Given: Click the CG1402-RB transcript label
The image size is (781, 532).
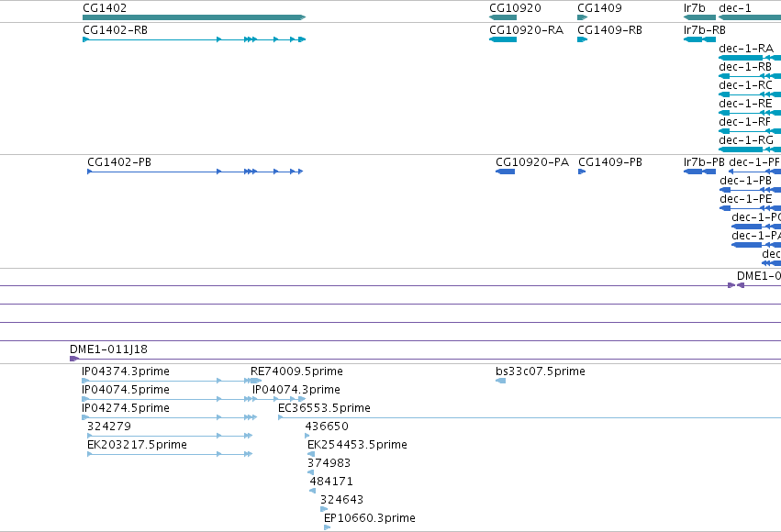Looking at the screenshot, I should tap(115, 30).
